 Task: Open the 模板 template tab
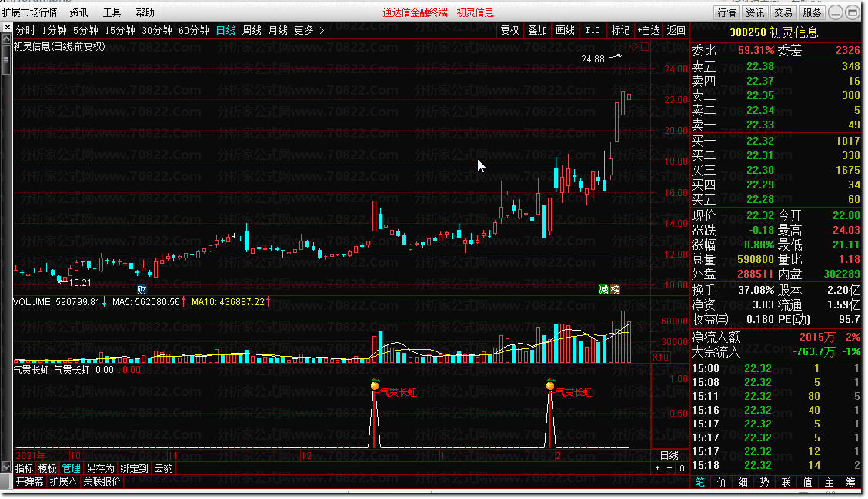tap(48, 468)
